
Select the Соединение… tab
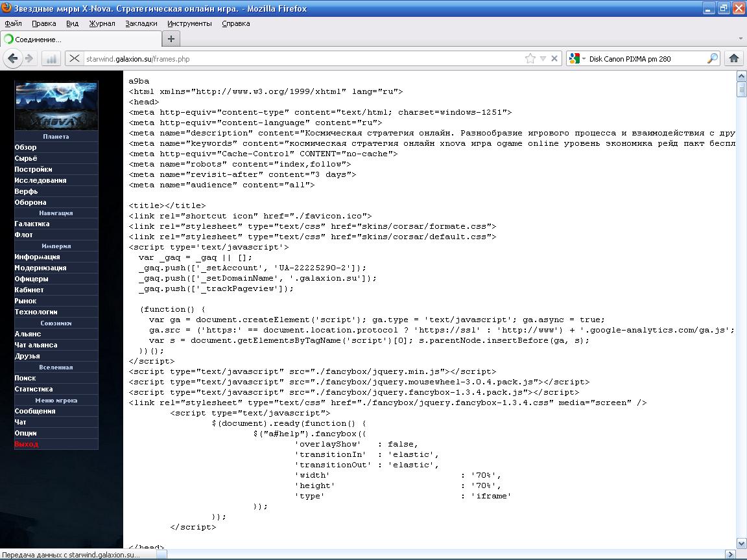coord(81,39)
